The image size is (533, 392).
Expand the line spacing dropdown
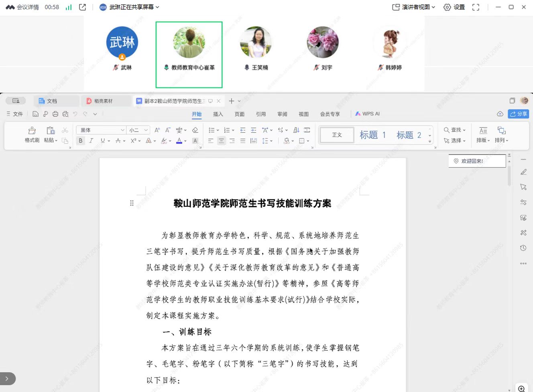(x=271, y=141)
